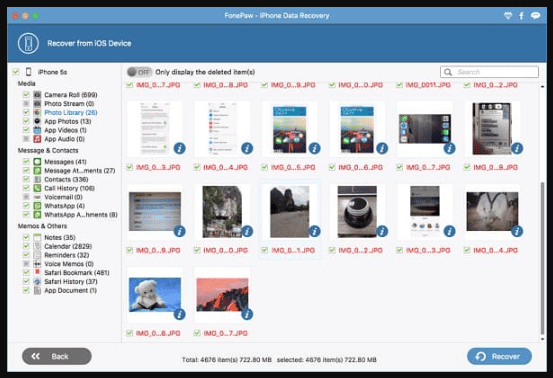Click the App Photos icon
The height and width of the screenshot is (378, 553).
tap(37, 121)
